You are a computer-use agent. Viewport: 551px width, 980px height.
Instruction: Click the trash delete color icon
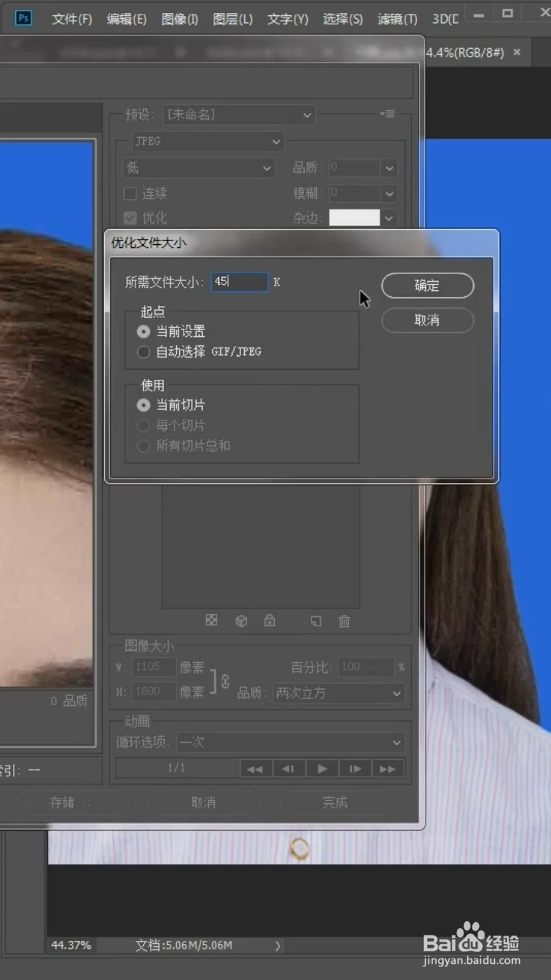coord(344,621)
